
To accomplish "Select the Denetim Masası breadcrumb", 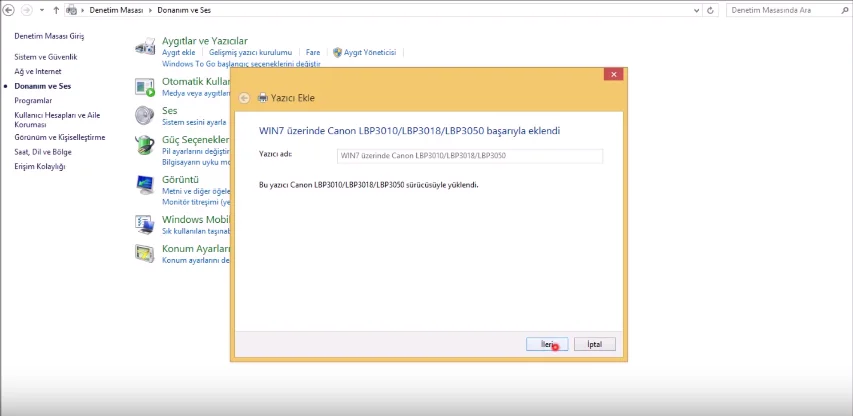I will [x=117, y=10].
